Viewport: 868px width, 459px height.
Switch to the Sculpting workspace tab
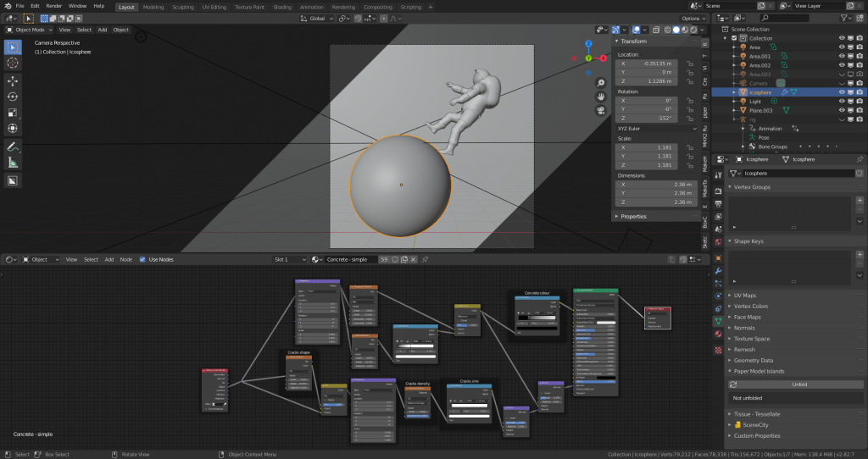pos(183,6)
